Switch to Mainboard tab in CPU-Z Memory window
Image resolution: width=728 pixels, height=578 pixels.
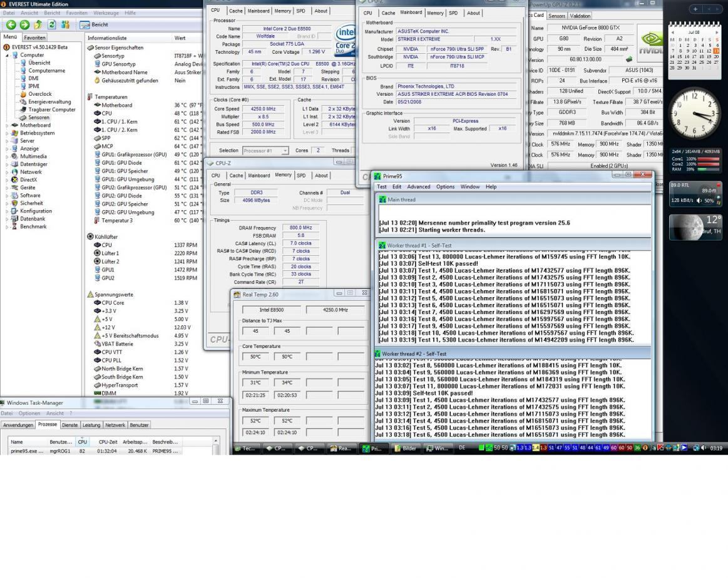click(259, 176)
